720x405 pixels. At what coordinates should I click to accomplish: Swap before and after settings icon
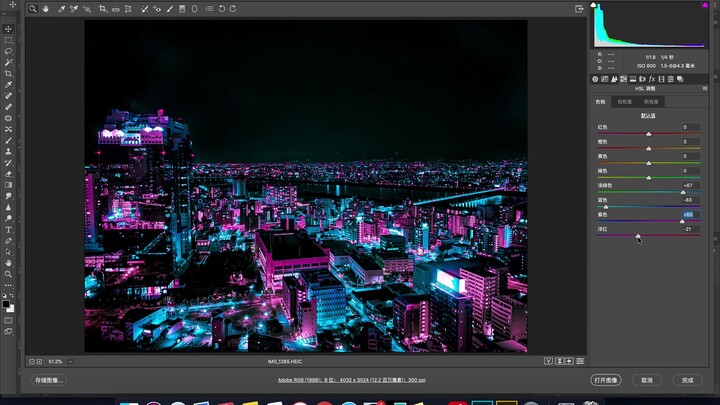tap(559, 361)
